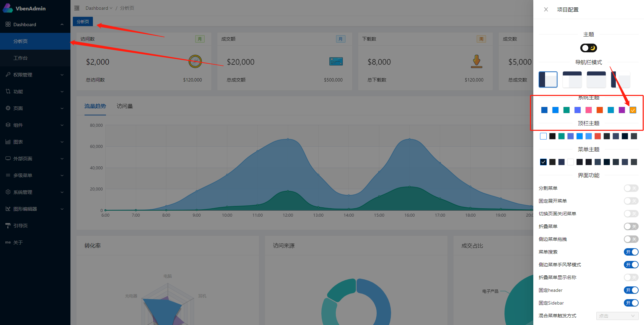Click the 功能 icon in sidebar
The image size is (644, 325).
[x=8, y=91]
